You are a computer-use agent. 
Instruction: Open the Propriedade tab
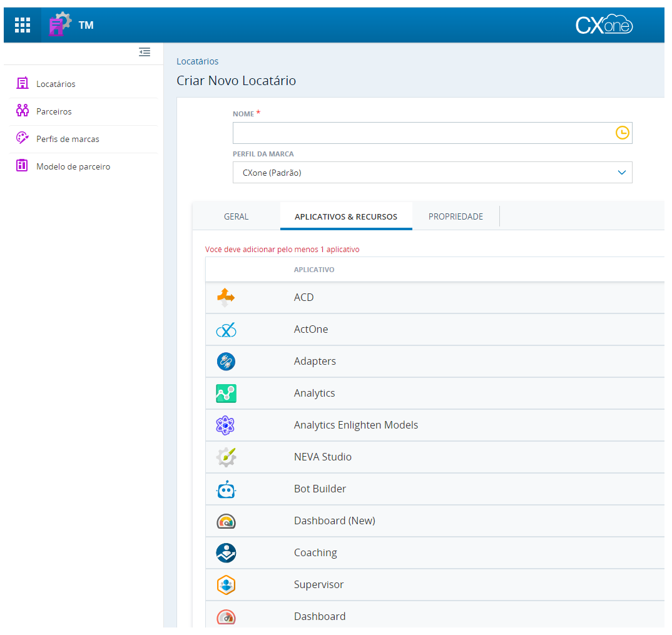click(456, 217)
